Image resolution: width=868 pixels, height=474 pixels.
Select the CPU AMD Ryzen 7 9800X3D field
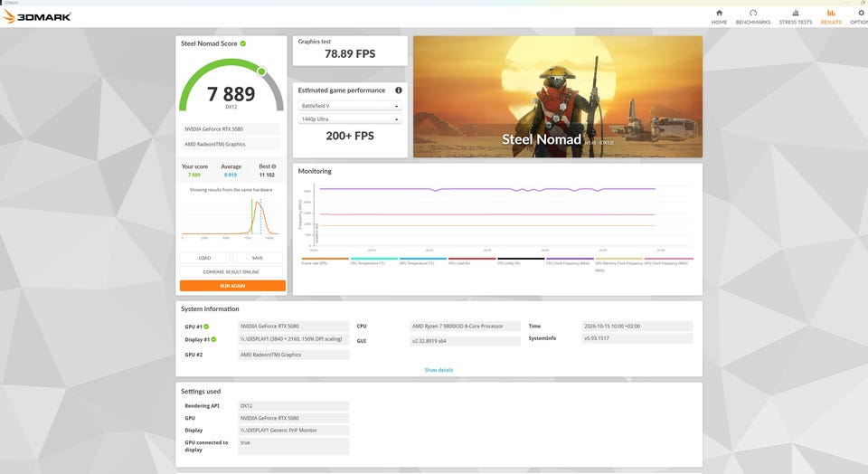pos(465,327)
